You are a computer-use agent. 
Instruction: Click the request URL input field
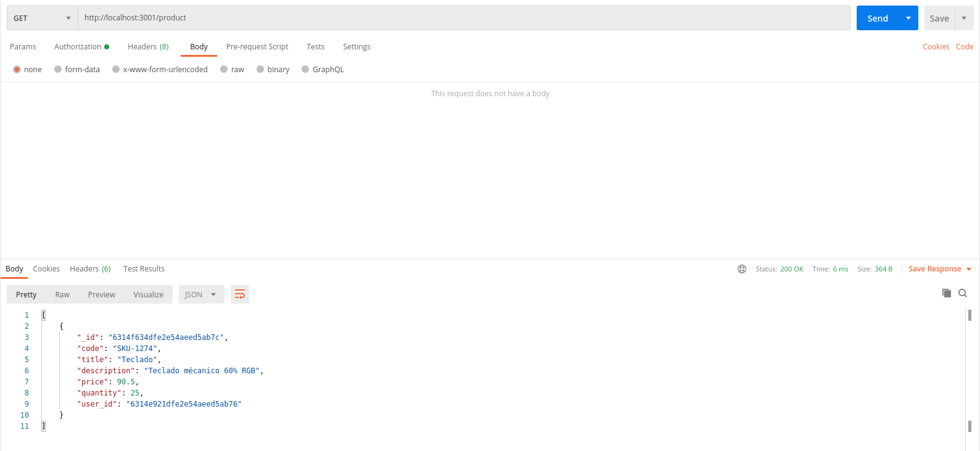point(463,18)
